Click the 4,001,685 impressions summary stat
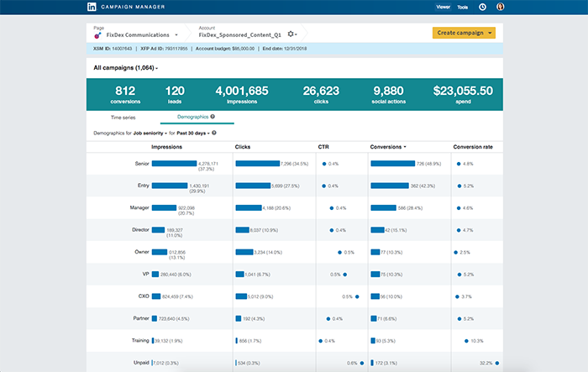The height and width of the screenshot is (372, 588). coord(242,95)
